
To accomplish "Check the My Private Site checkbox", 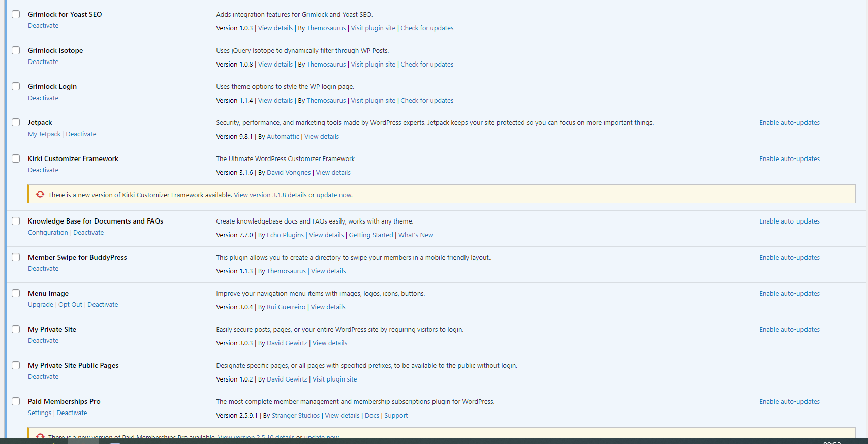I will [x=16, y=329].
